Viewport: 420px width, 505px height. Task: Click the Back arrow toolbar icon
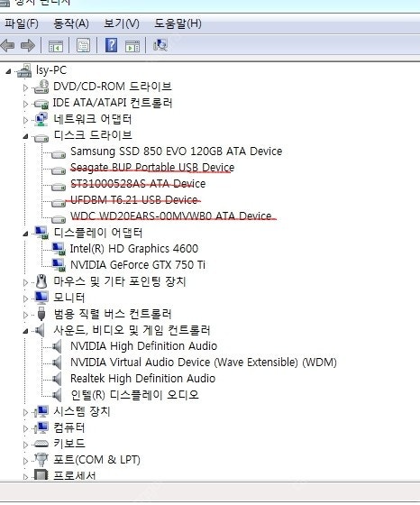pyautogui.click(x=8, y=45)
